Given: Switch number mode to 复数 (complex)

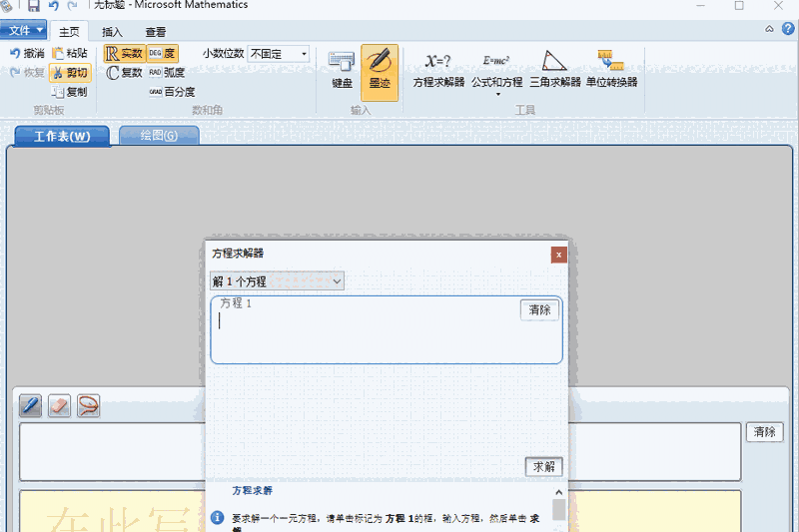Looking at the screenshot, I should (114, 73).
